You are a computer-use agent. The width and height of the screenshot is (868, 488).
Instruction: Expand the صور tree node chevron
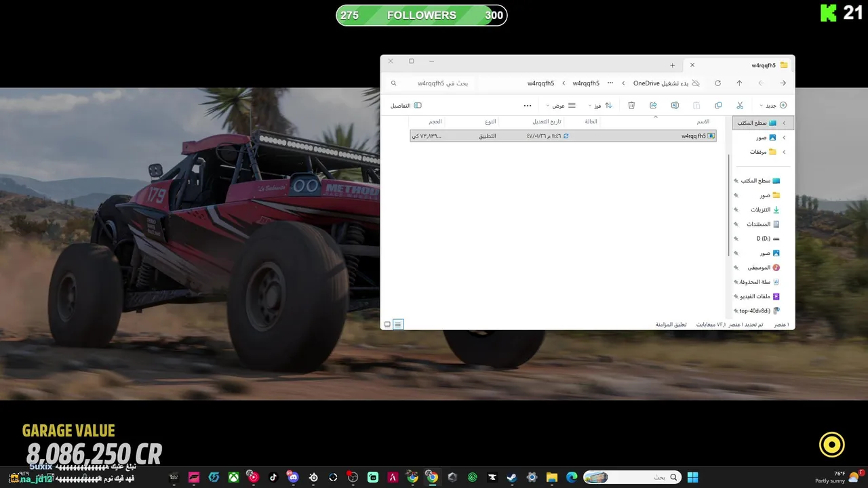point(784,138)
